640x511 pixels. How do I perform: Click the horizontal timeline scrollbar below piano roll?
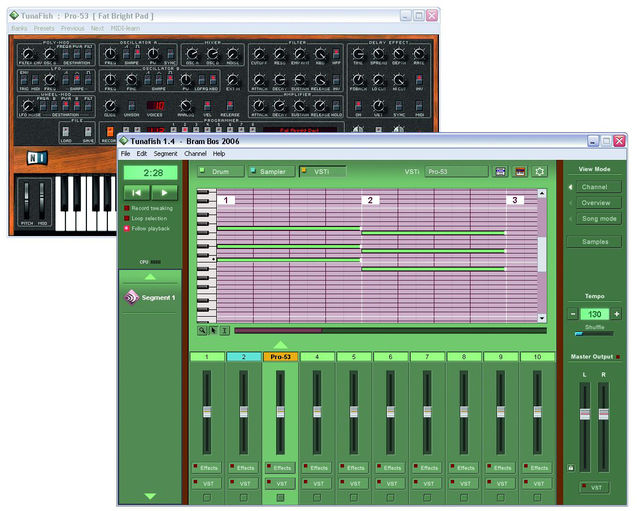390,331
